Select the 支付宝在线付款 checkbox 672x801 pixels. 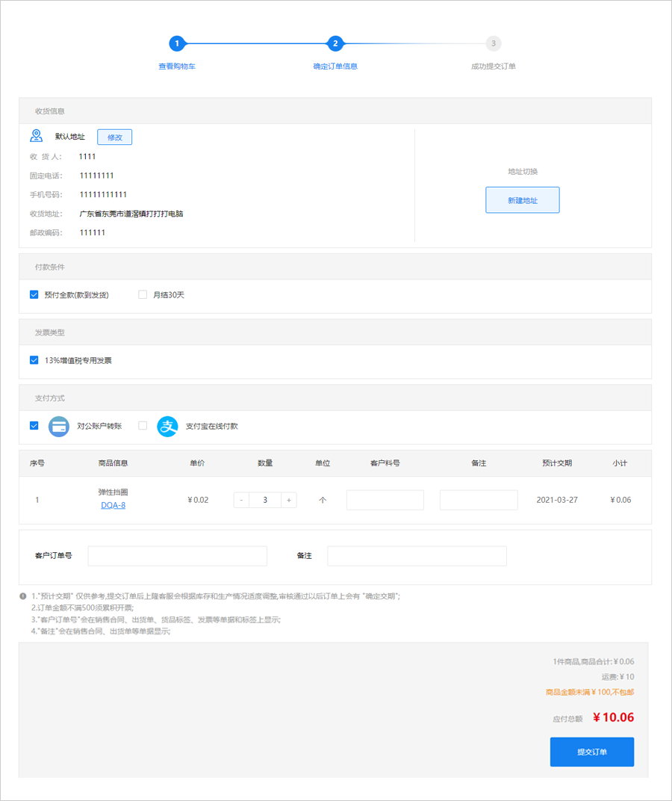point(143,426)
